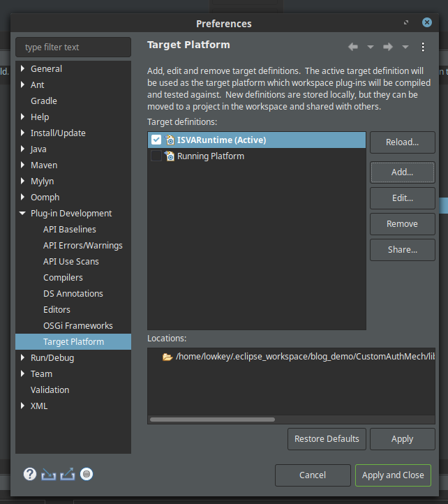The height and width of the screenshot is (504, 448).
Task: Open the API Errors/Warnings page
Action: tap(83, 246)
